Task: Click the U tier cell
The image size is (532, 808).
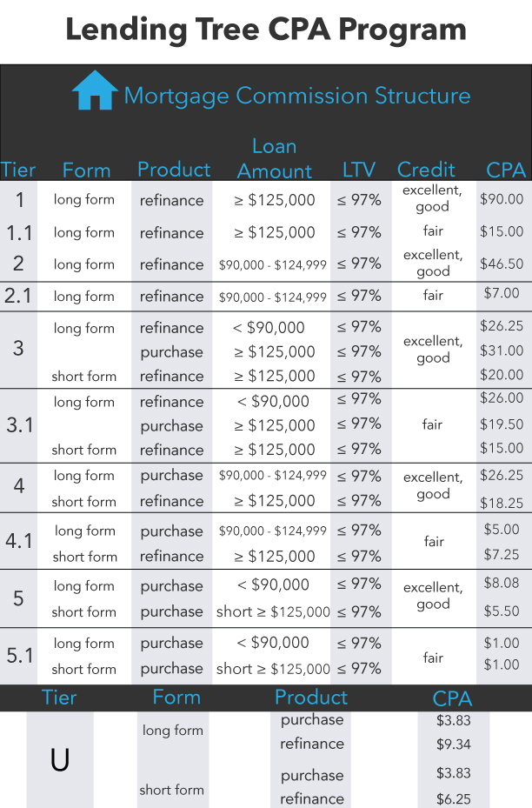Action: tap(59, 760)
